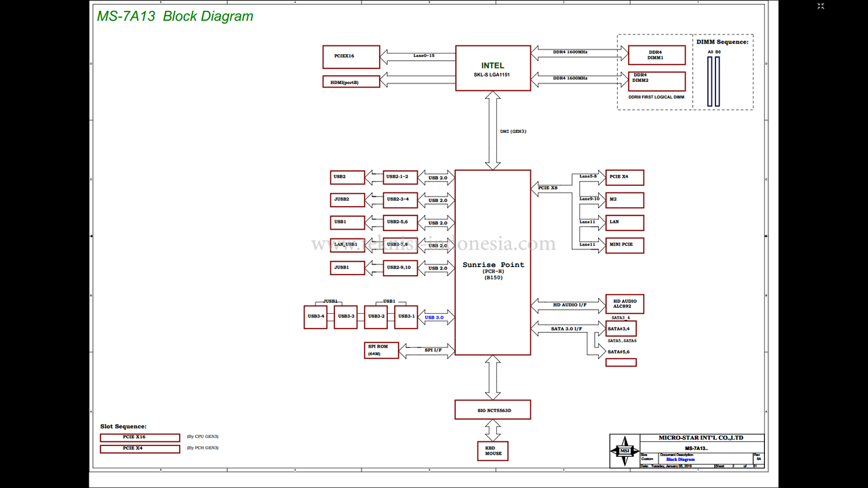Select the DDR4 DIMM1 block
The width and height of the screenshot is (868, 488).
656,56
